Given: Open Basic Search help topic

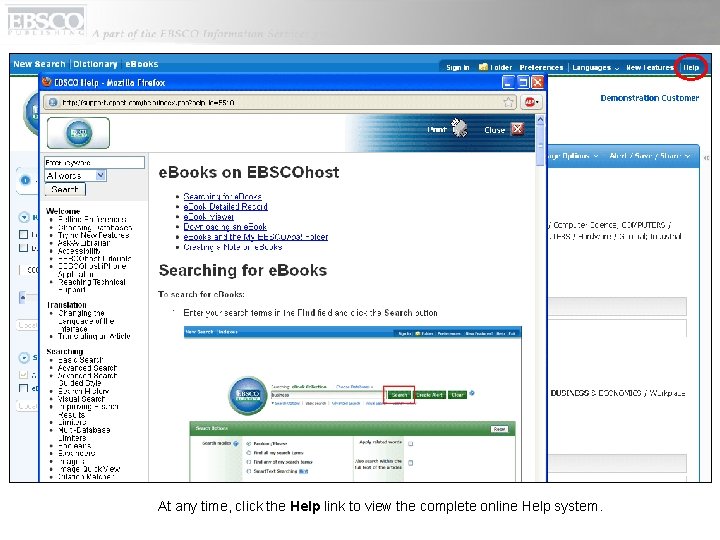Looking at the screenshot, I should point(80,360).
